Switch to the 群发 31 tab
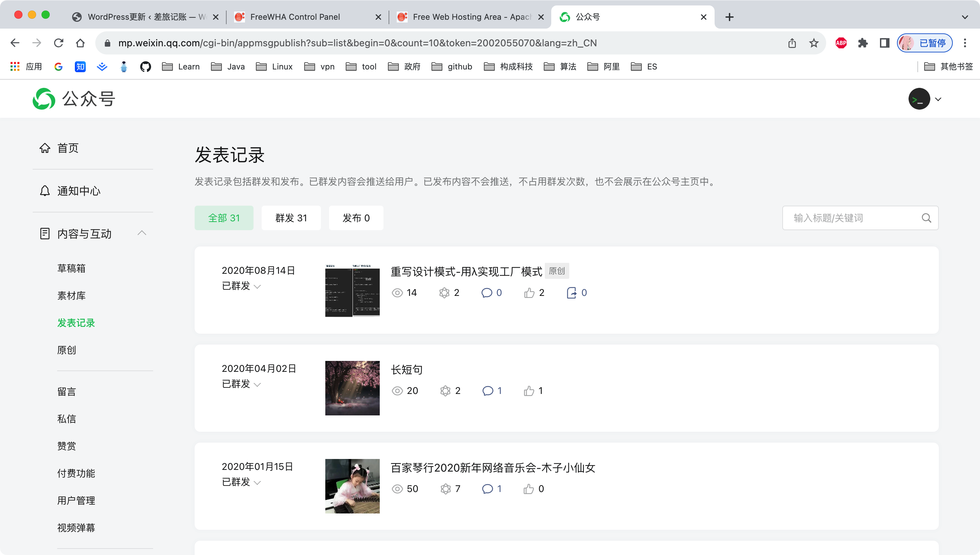 pyautogui.click(x=291, y=218)
